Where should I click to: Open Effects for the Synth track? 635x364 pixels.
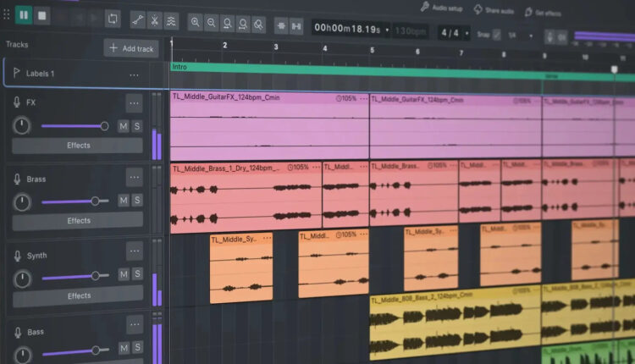(78, 296)
